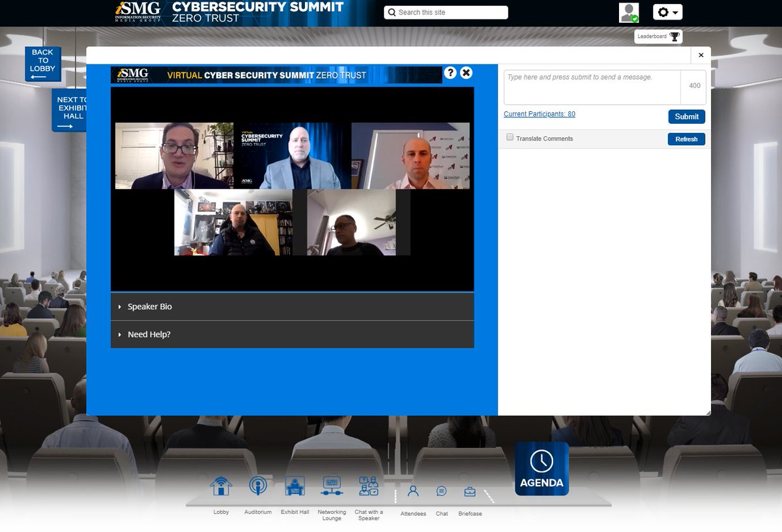Open the settings gear dropdown
The height and width of the screenshot is (532, 782).
pos(668,12)
